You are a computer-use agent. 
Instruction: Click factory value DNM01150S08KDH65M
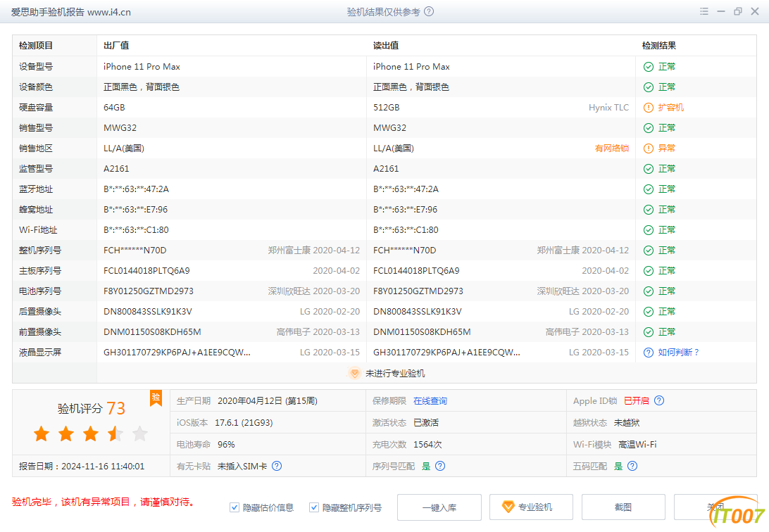click(152, 332)
